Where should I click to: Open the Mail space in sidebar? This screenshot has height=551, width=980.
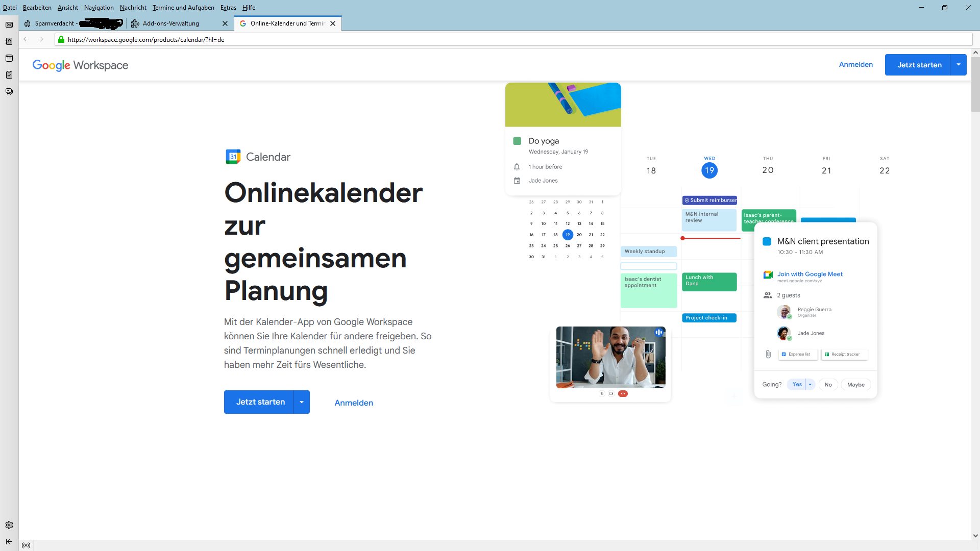click(x=9, y=24)
